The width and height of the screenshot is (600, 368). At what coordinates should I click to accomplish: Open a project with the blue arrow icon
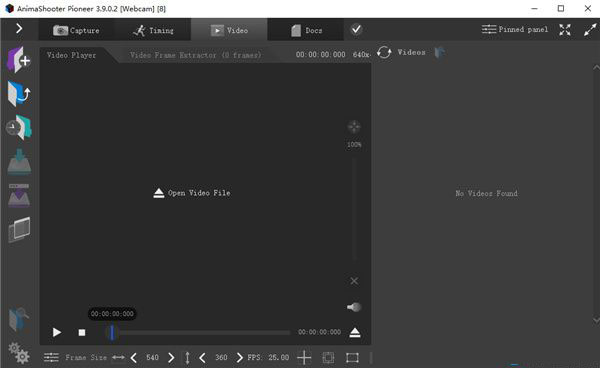coord(19,93)
